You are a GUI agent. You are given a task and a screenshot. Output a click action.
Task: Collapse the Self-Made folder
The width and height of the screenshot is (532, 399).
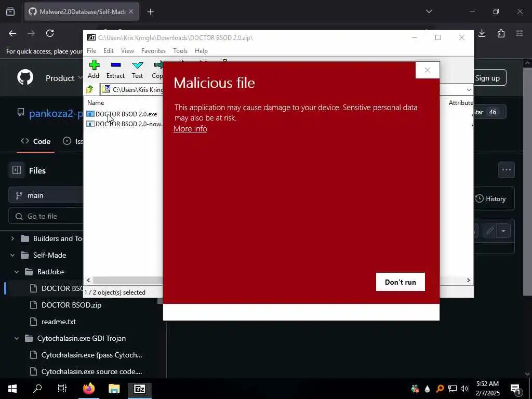tap(12, 255)
